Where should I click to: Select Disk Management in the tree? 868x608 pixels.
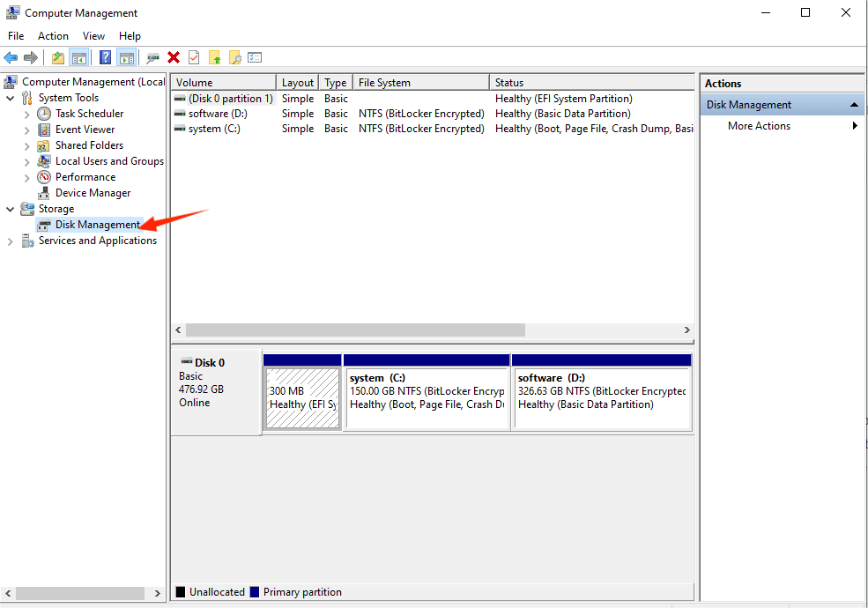click(97, 225)
